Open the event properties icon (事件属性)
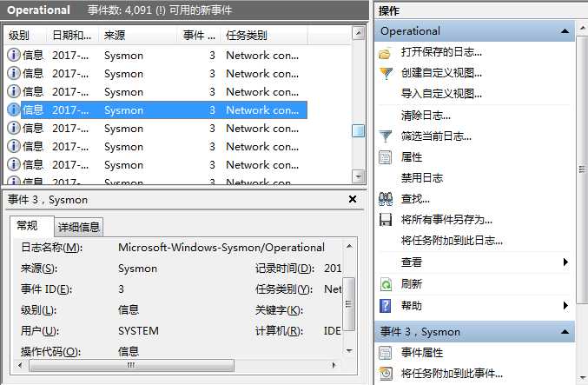 pyautogui.click(x=386, y=353)
